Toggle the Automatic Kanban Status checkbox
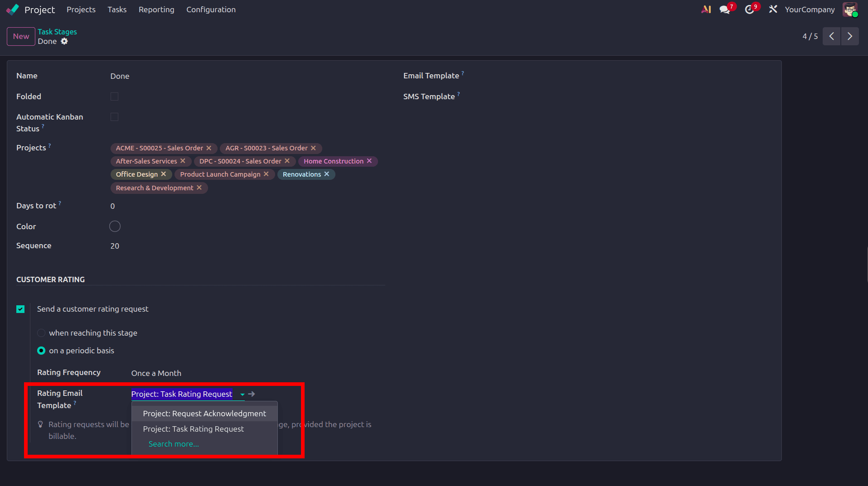The image size is (868, 486). coord(114,117)
